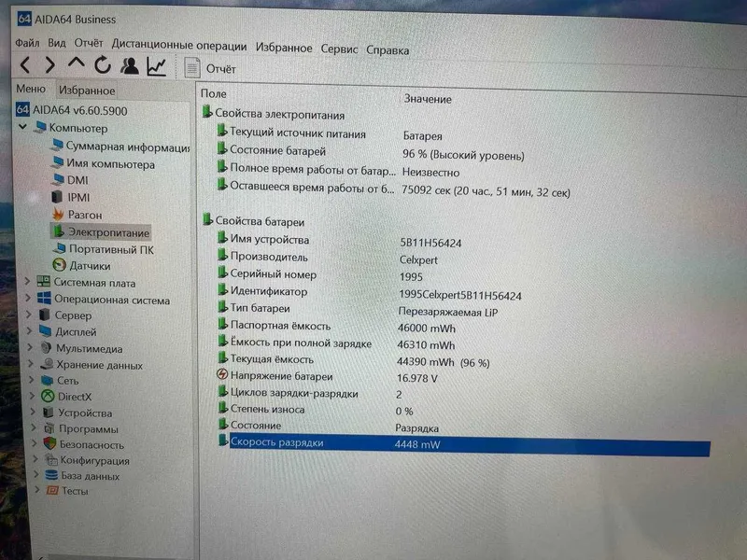This screenshot has height=560, width=747.
Task: Select the Свойства батареи group row
Action: tap(253, 221)
